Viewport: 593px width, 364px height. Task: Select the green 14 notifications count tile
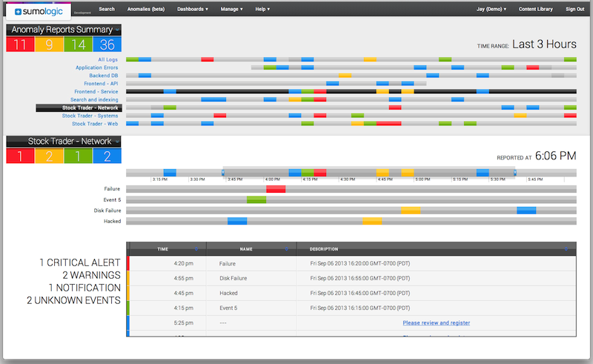tap(79, 44)
